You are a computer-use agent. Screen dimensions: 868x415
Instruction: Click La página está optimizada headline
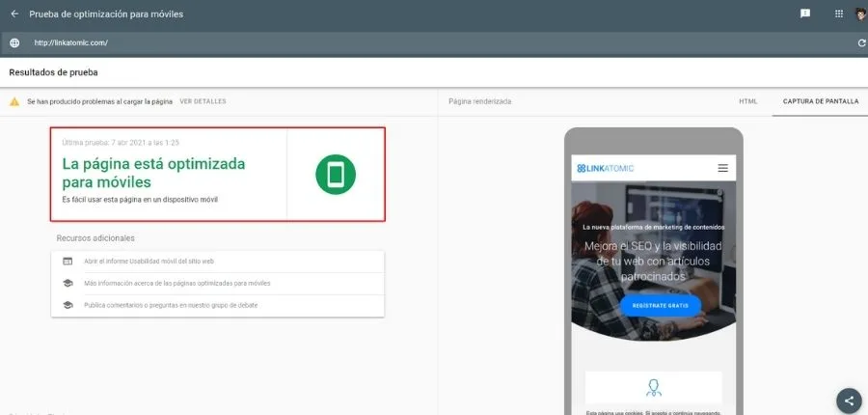coord(154,173)
